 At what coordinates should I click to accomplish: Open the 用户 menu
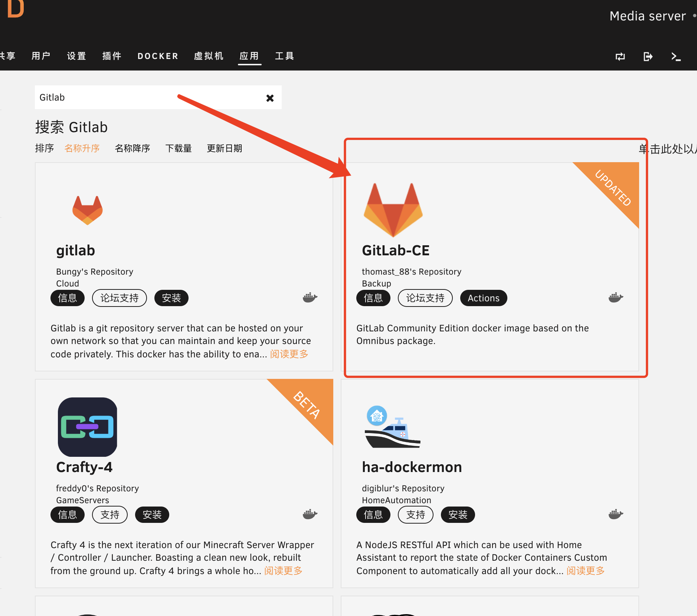(x=41, y=56)
